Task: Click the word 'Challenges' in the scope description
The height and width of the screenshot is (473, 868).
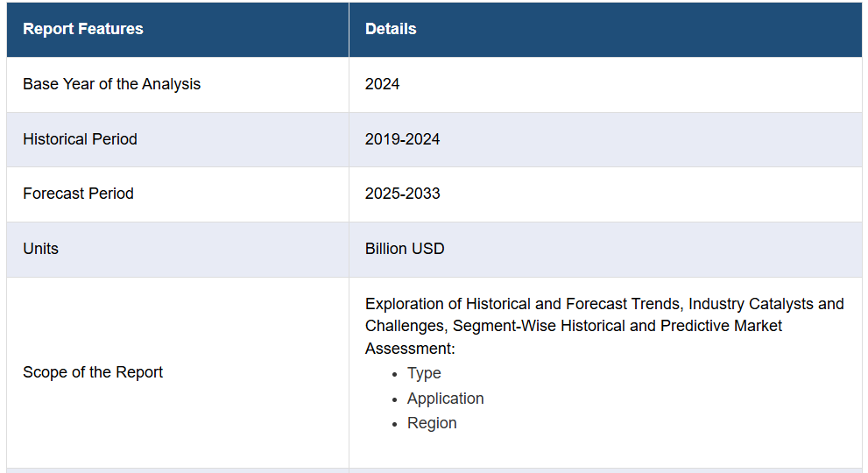Action: [402, 326]
